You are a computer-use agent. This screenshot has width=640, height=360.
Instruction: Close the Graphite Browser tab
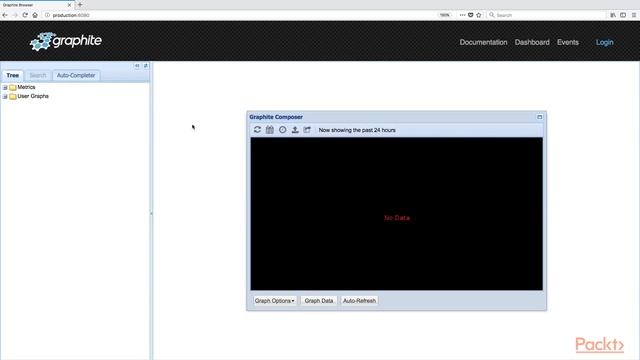tap(69, 5)
